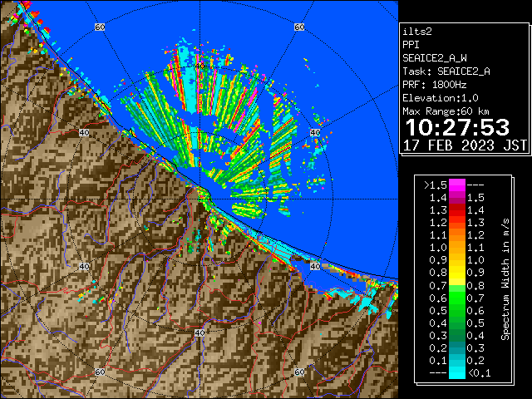Click the 'Spectrum Width in m/s' legend title
Image resolution: width=532 pixels, height=399 pixels.
505,279
